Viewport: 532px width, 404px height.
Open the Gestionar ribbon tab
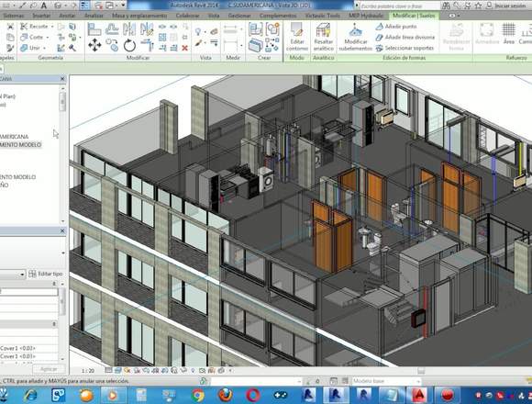[x=239, y=16]
